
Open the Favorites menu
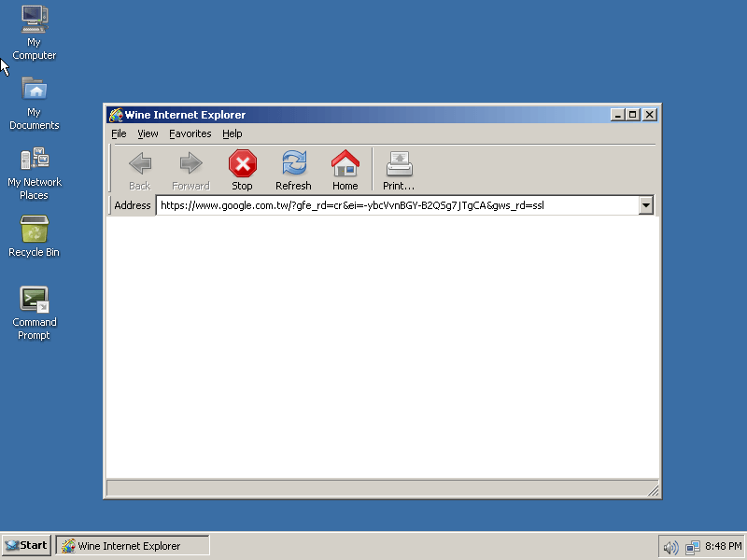(190, 133)
